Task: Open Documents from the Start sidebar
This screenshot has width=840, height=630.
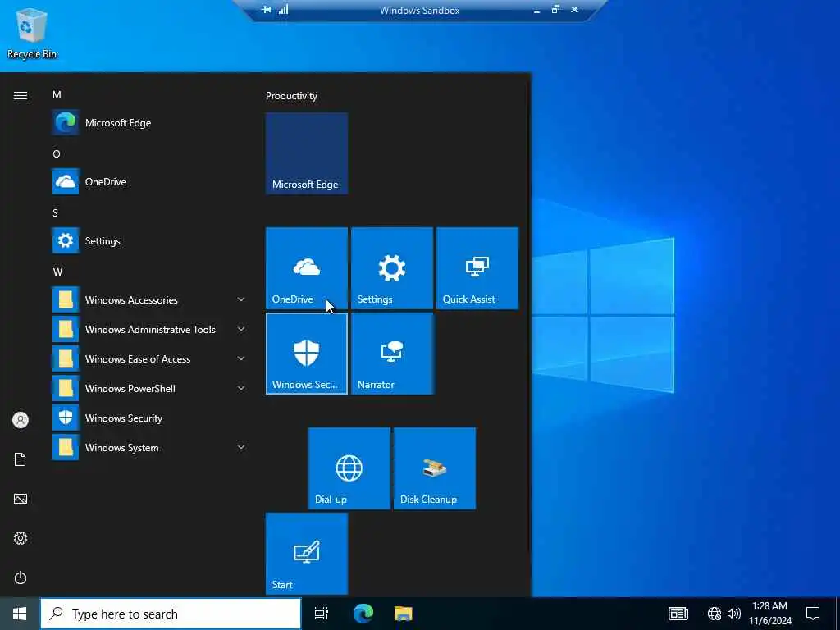Action: point(21,459)
